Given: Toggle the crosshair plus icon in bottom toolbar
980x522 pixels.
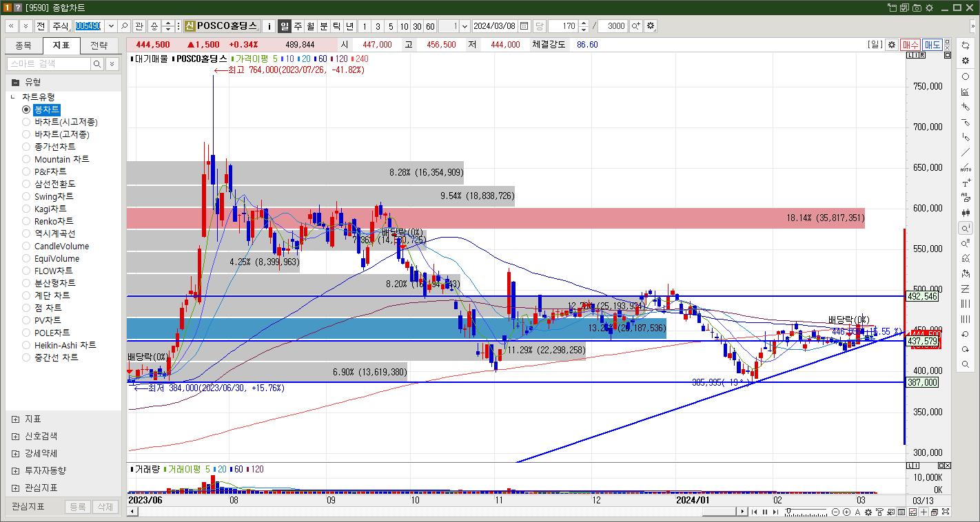Looking at the screenshot, I should pos(923,512).
